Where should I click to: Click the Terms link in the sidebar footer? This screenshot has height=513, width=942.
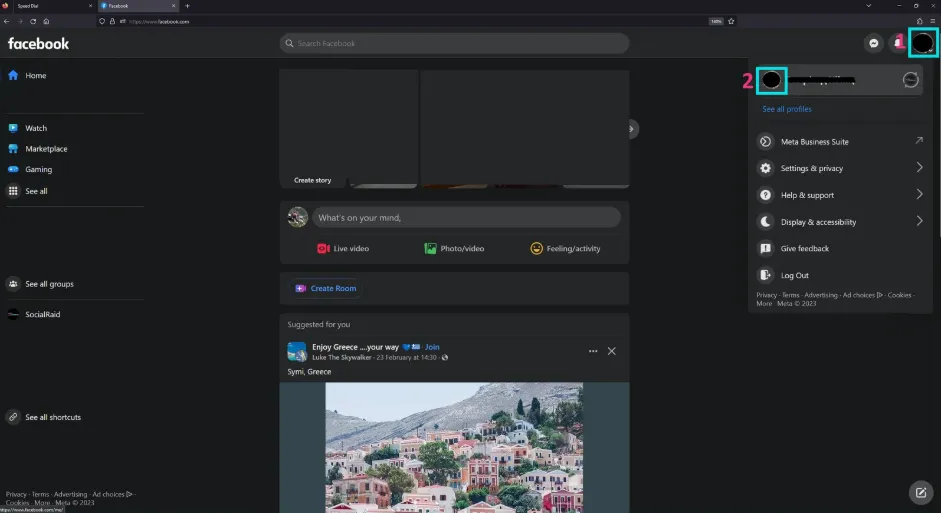40,494
